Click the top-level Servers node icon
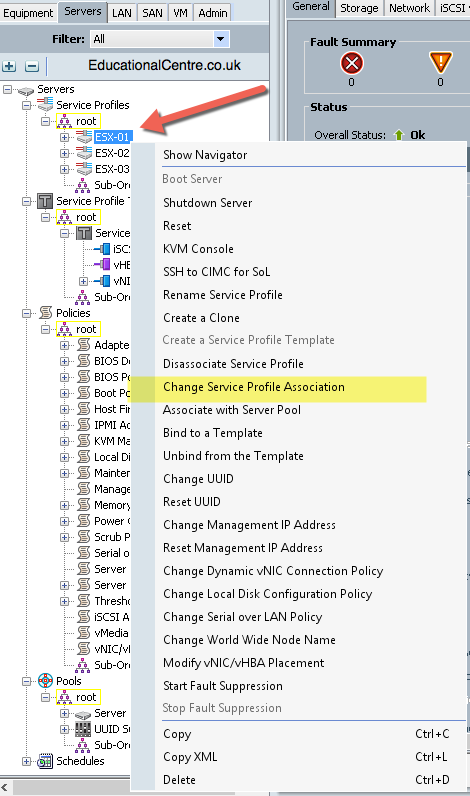The image size is (470, 796). pyautogui.click(x=26, y=90)
